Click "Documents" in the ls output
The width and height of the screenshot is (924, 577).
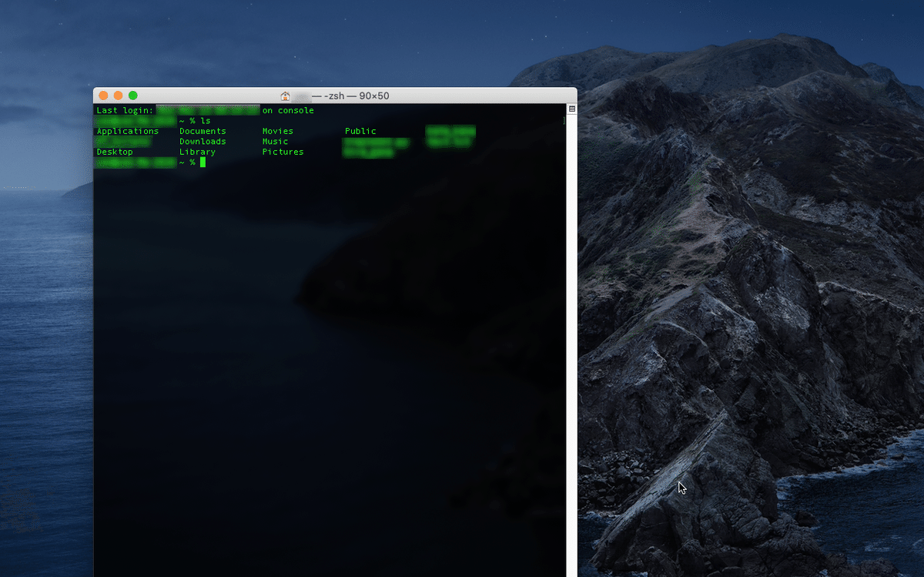click(x=203, y=131)
